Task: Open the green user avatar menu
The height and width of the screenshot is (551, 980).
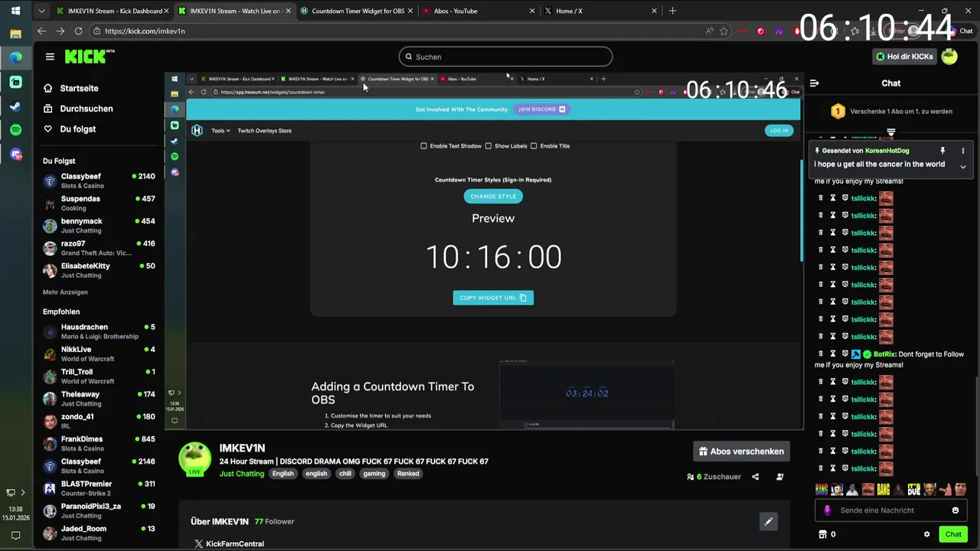Action: pos(949,57)
